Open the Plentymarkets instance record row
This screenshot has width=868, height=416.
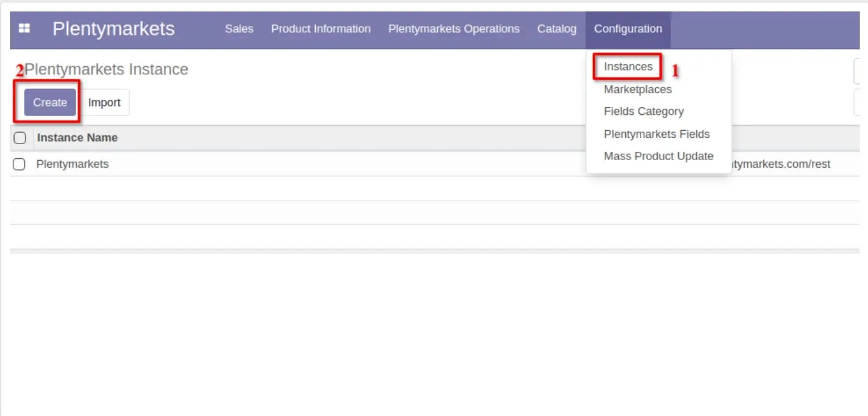pos(72,164)
